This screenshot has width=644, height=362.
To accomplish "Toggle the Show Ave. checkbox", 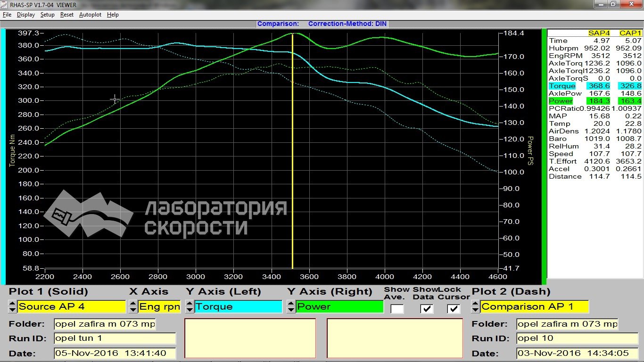I will tap(397, 309).
